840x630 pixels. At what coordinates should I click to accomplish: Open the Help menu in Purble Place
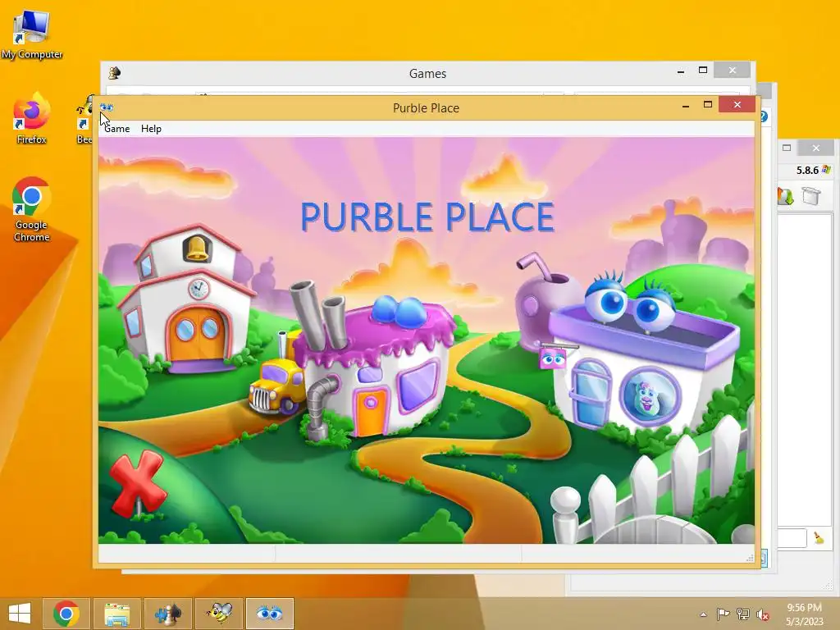coord(151,129)
